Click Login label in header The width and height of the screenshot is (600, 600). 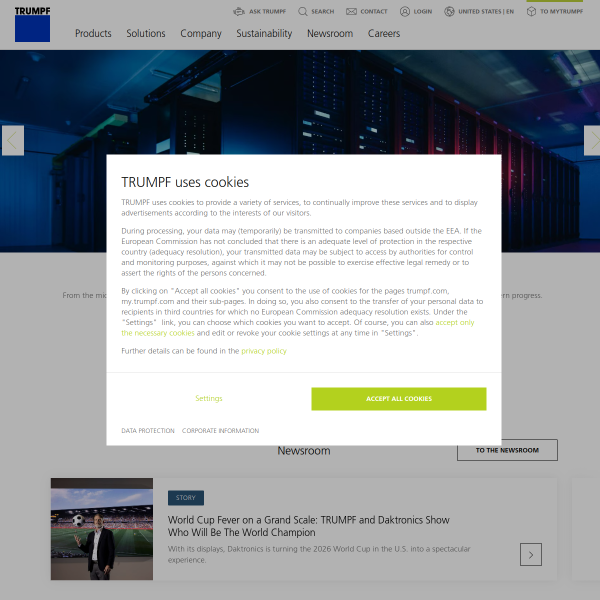point(423,11)
